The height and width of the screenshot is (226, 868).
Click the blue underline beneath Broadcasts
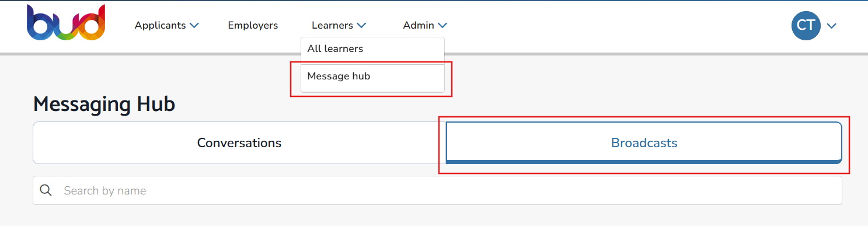point(644,161)
